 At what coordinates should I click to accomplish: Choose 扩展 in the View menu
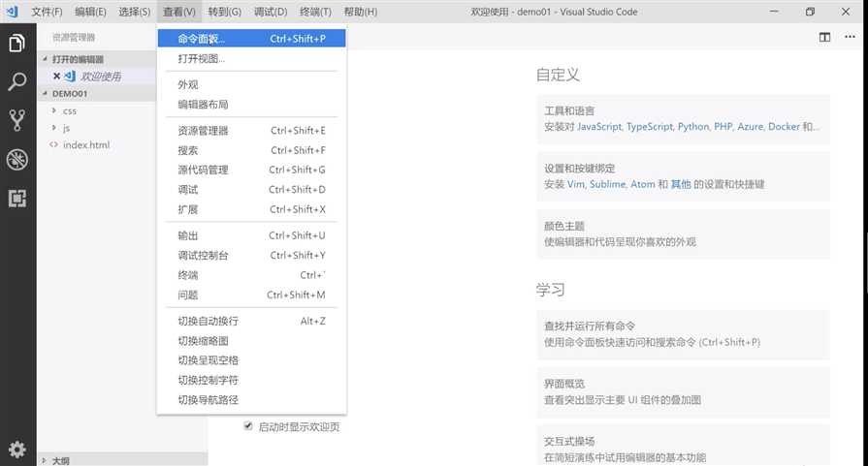(x=252, y=209)
